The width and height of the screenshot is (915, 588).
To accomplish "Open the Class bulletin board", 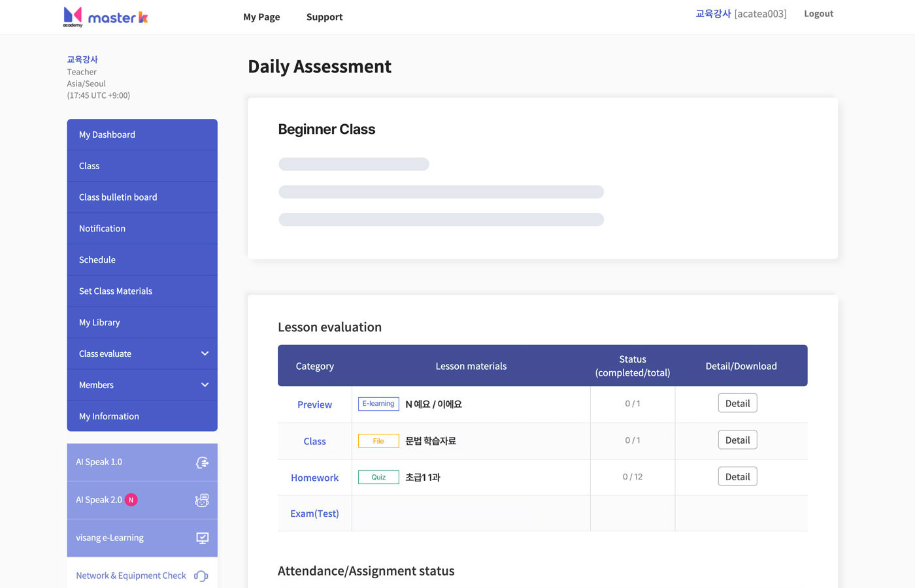I will click(118, 197).
